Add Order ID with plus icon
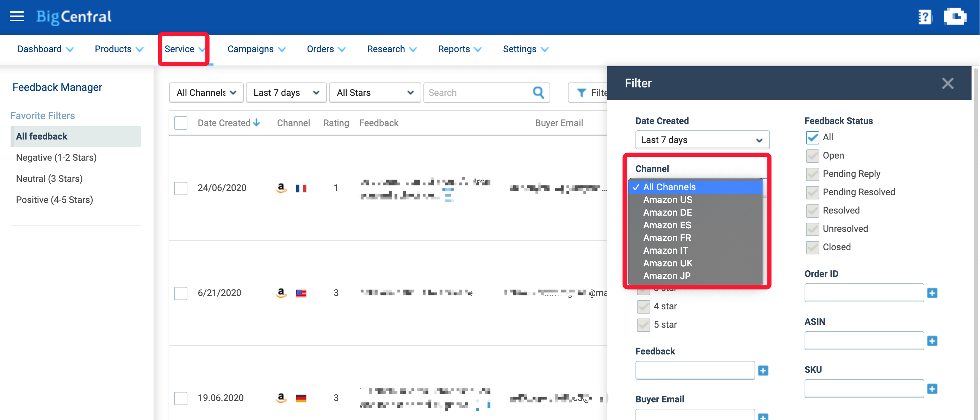980x420 pixels. 932,293
